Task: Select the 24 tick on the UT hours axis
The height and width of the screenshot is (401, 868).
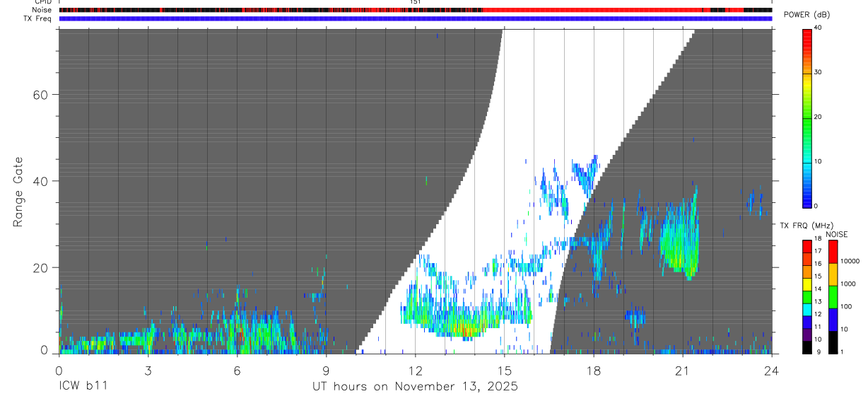Action: coord(772,370)
